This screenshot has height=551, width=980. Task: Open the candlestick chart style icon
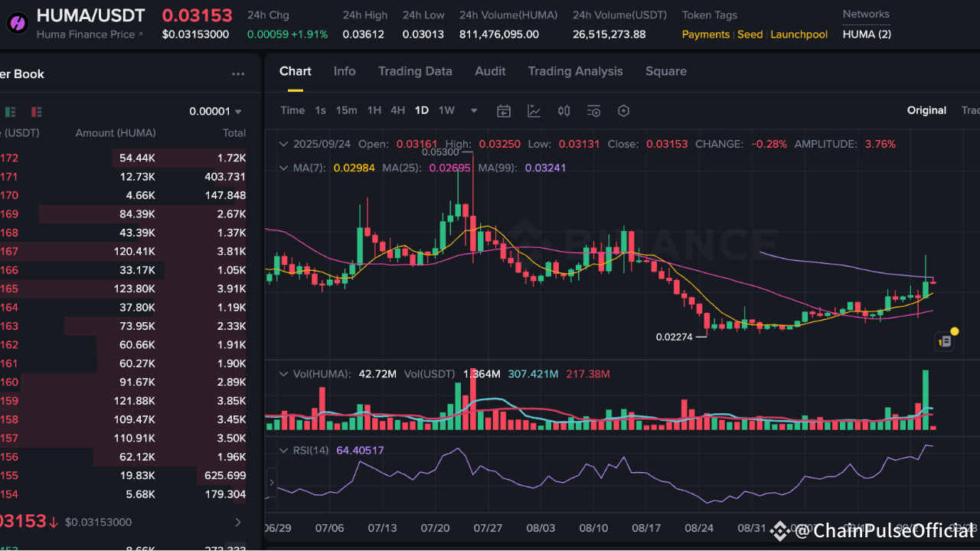(564, 111)
